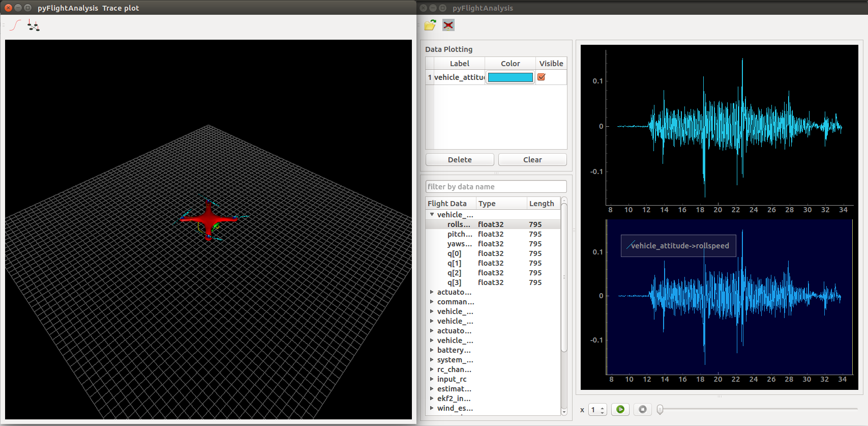Click the Delete button
Screen dimensions: 868x426
460,160
